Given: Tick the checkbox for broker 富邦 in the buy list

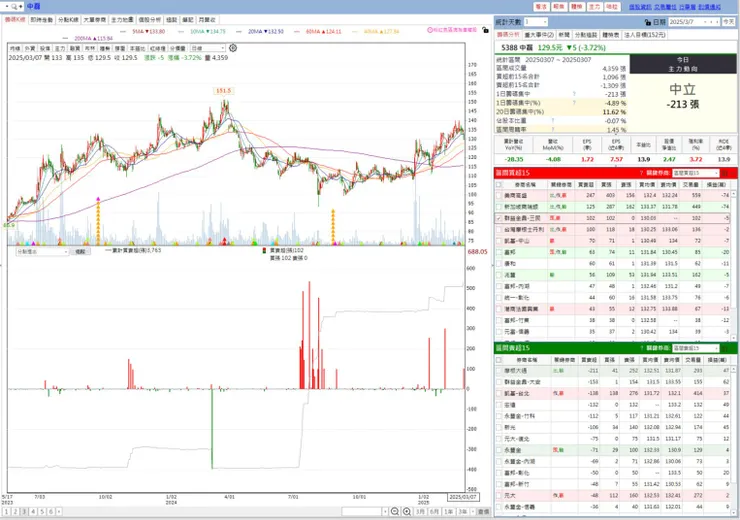Looking at the screenshot, I should [499, 252].
